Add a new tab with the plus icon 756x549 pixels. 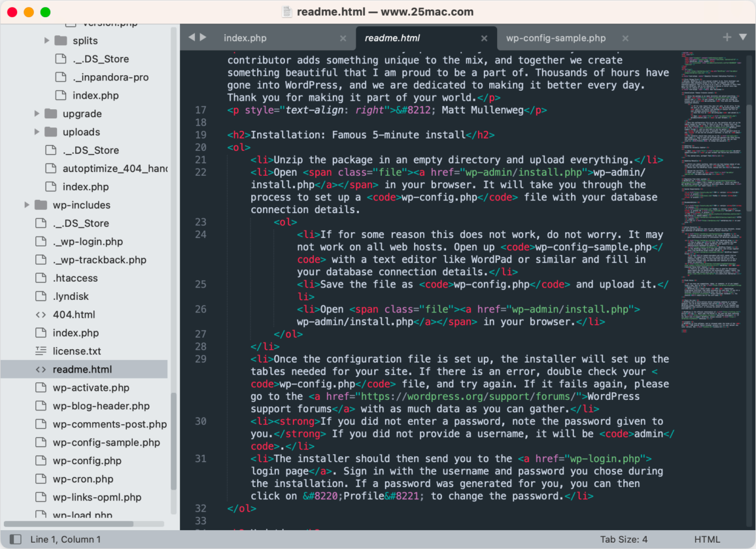727,37
